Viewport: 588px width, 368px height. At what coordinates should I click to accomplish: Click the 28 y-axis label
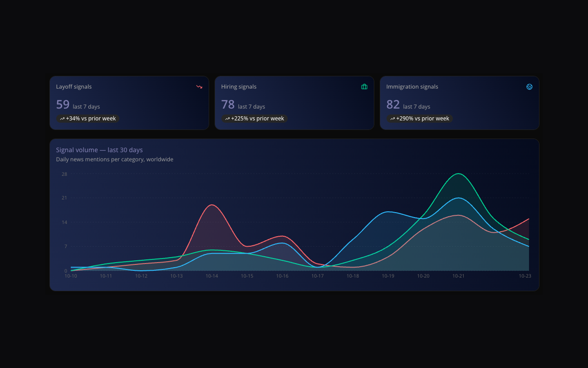coord(64,174)
